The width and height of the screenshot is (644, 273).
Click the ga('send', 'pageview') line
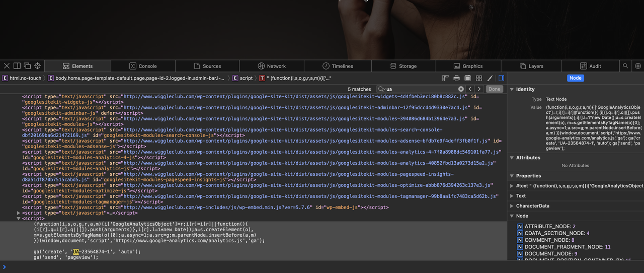66,257
